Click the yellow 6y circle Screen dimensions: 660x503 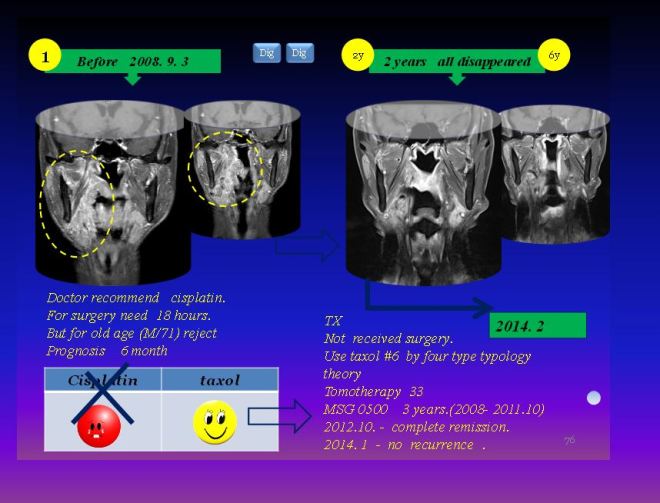pyautogui.click(x=554, y=55)
